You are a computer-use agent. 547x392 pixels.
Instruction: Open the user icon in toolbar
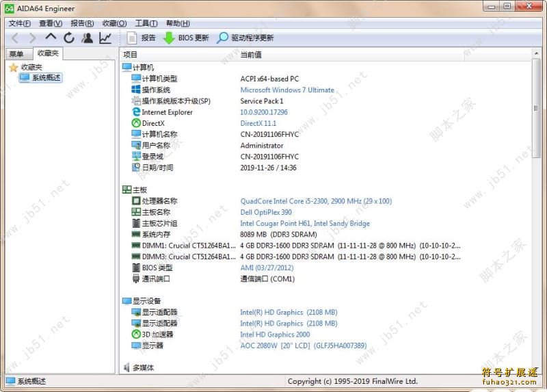[88, 38]
